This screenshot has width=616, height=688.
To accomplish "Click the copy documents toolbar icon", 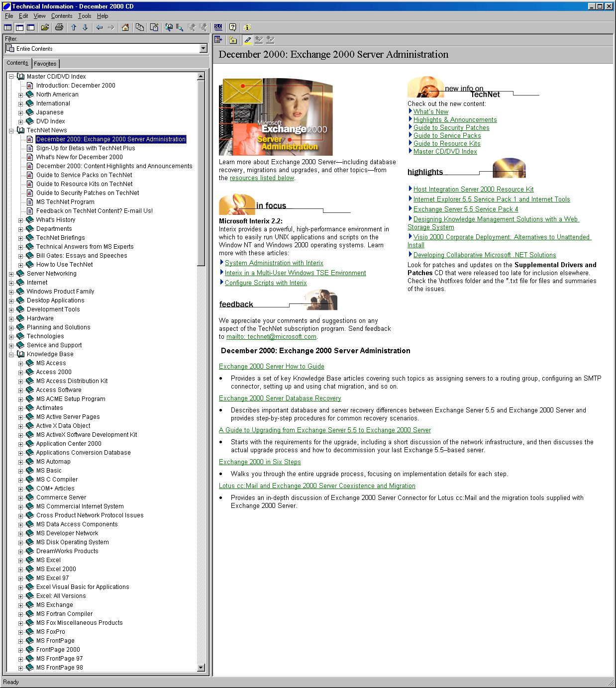I will click(x=140, y=27).
